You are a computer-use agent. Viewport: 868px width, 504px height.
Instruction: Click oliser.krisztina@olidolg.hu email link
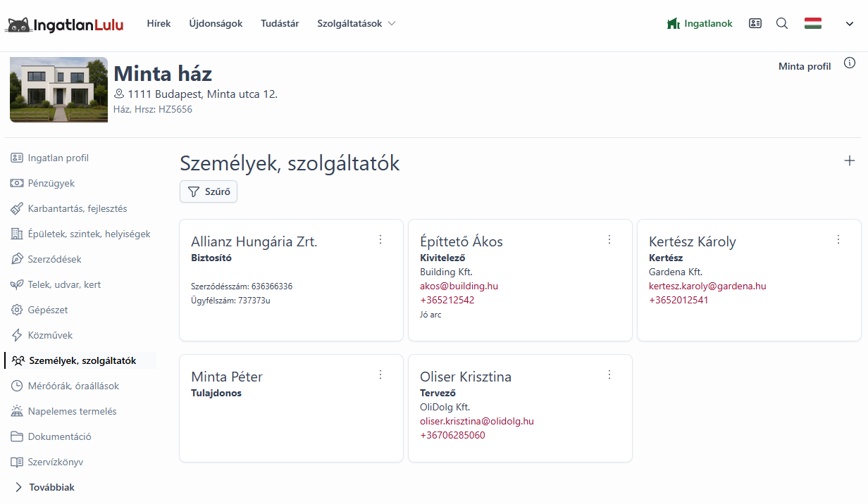[477, 421]
